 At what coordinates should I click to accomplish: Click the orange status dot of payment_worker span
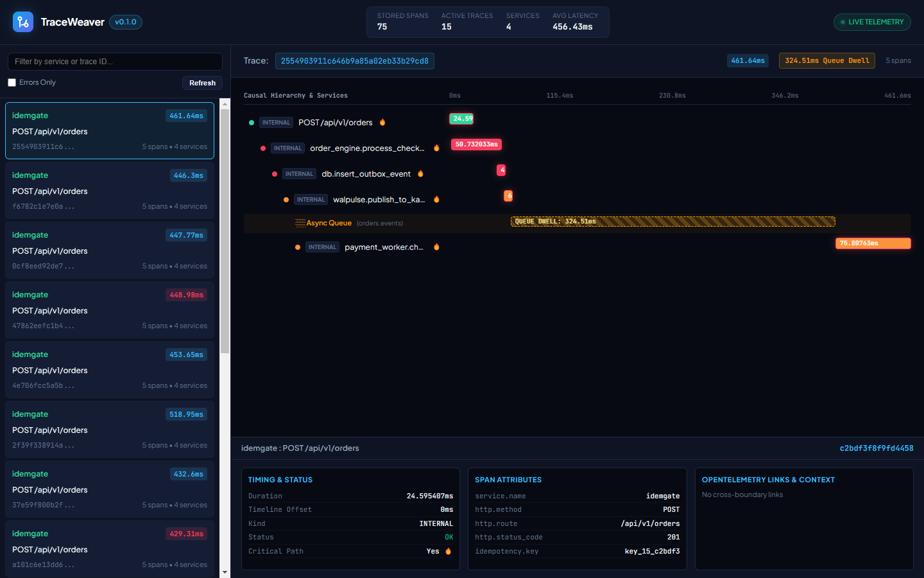298,247
